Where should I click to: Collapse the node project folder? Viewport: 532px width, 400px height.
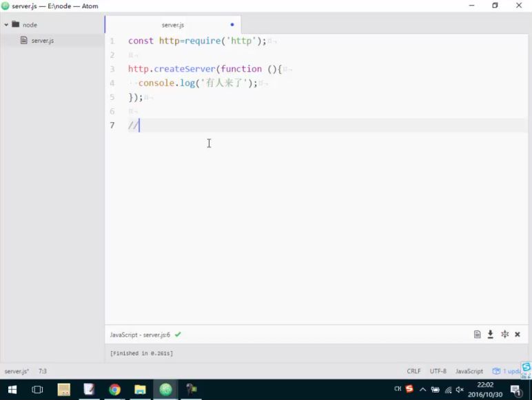coord(6,25)
